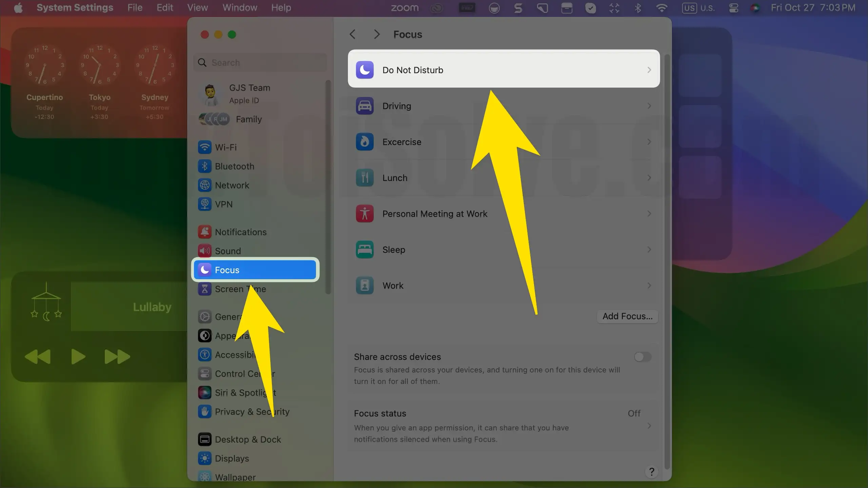Expand Lunch row chevron
This screenshot has height=488, width=868.
click(x=649, y=178)
